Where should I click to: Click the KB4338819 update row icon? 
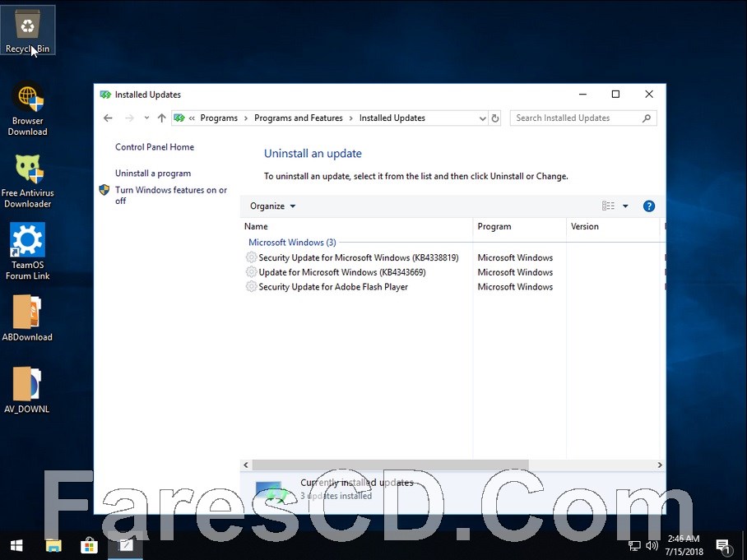coord(251,257)
